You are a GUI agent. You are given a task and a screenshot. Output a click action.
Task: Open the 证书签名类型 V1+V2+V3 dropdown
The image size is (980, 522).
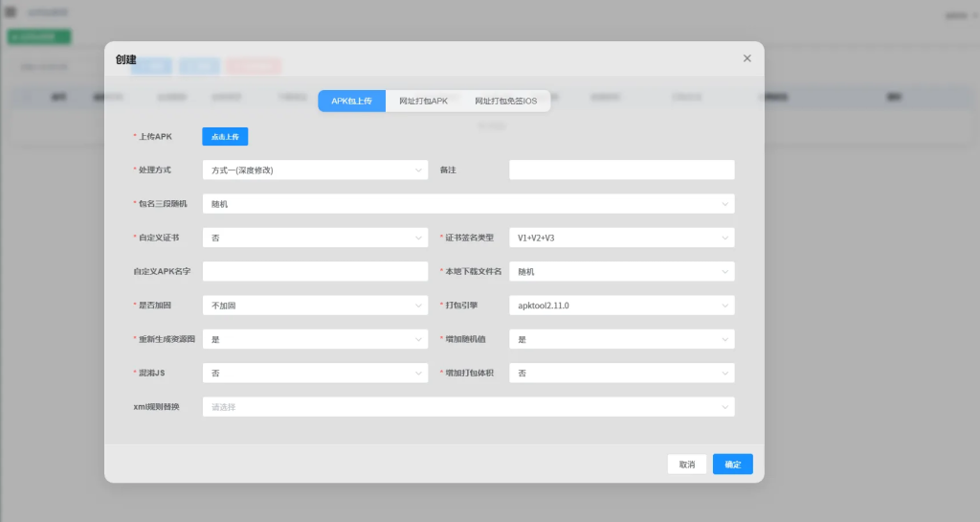click(x=621, y=238)
